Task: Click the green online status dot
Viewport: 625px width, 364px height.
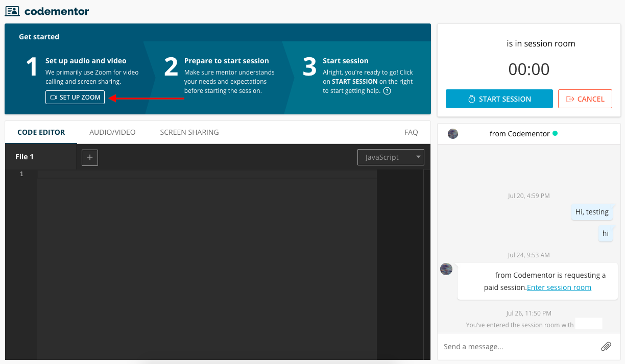Action: point(555,133)
